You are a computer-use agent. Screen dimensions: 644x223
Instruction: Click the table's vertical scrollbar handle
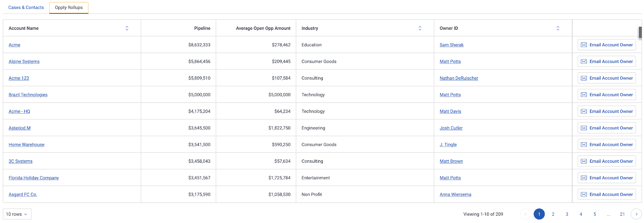click(x=640, y=32)
